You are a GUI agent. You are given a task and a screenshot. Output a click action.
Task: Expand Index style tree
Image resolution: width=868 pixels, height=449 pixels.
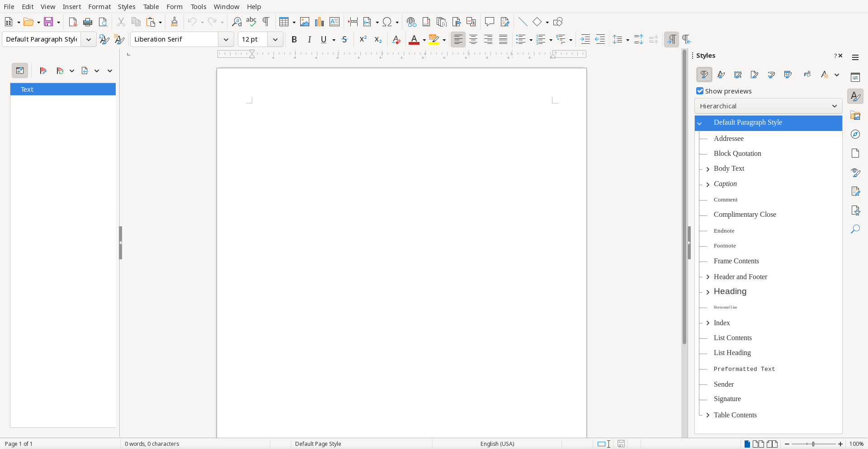(708, 323)
